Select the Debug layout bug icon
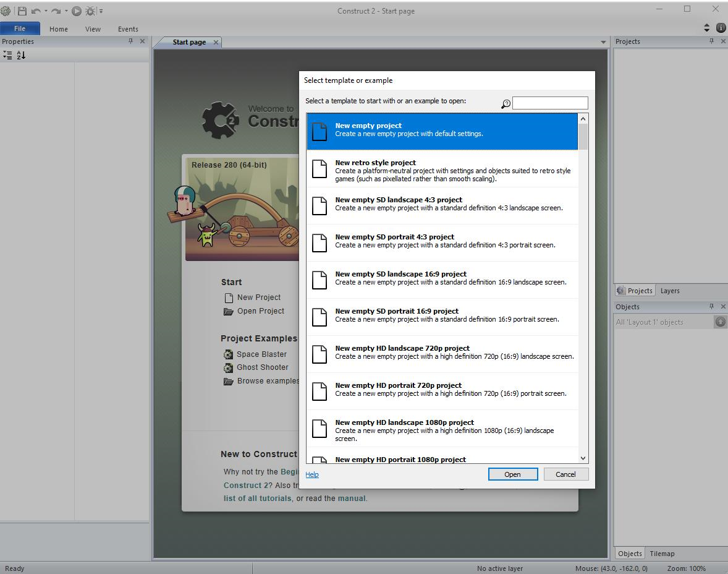728x574 pixels. point(90,11)
